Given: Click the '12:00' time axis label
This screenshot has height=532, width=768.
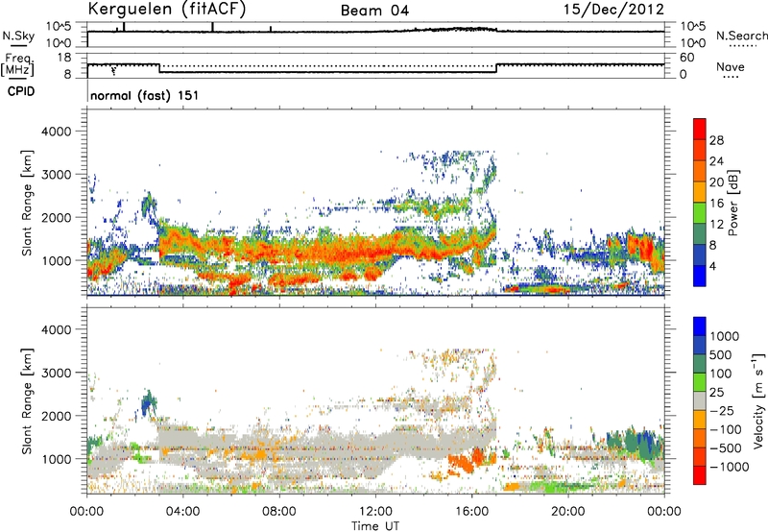Looking at the screenshot, I should 375,512.
